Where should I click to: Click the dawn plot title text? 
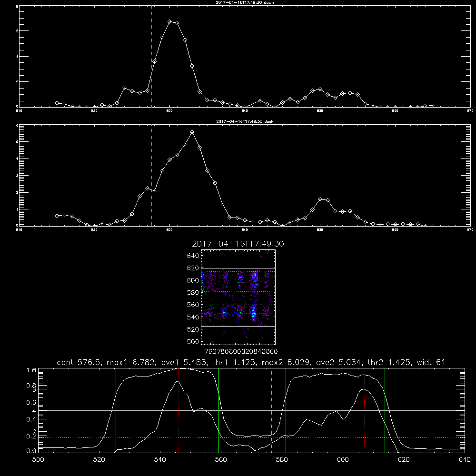pos(245,2)
